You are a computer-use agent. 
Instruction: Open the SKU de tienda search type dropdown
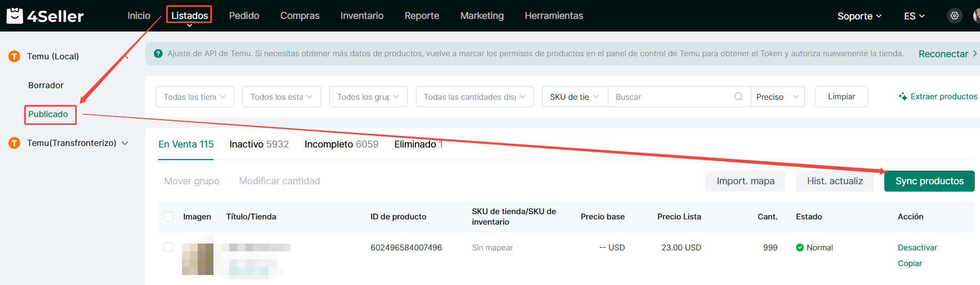coord(575,97)
